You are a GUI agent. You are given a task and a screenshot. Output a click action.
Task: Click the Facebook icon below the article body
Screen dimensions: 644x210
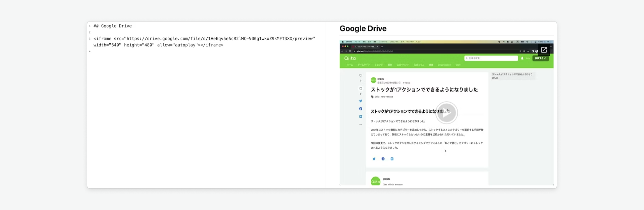383,159
